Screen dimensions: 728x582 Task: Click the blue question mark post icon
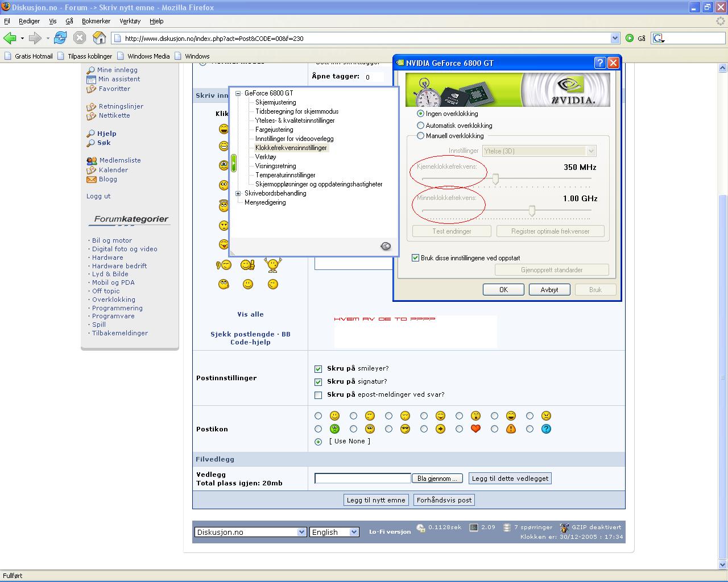[x=546, y=429]
